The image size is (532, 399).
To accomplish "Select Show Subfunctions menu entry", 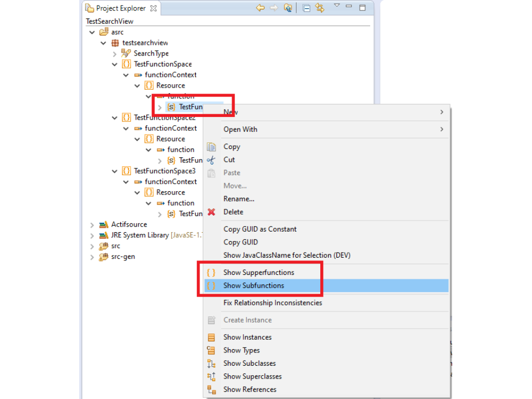I will pyautogui.click(x=253, y=285).
